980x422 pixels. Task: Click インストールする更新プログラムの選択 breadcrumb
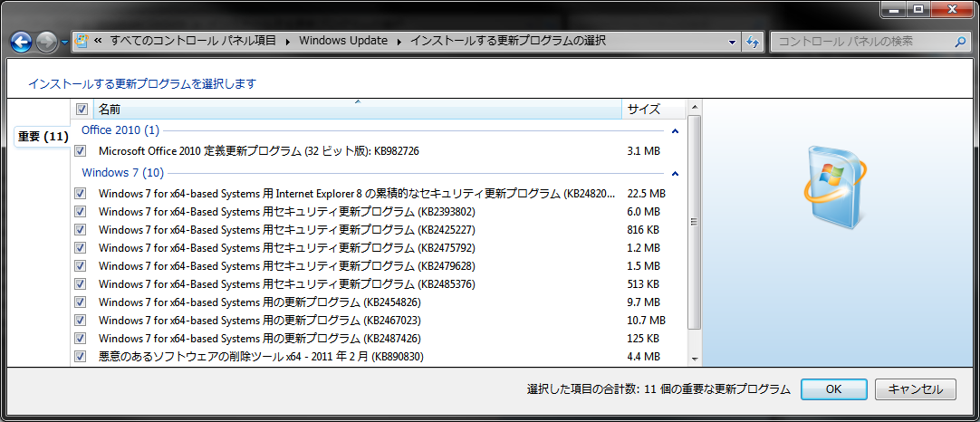tap(507, 42)
